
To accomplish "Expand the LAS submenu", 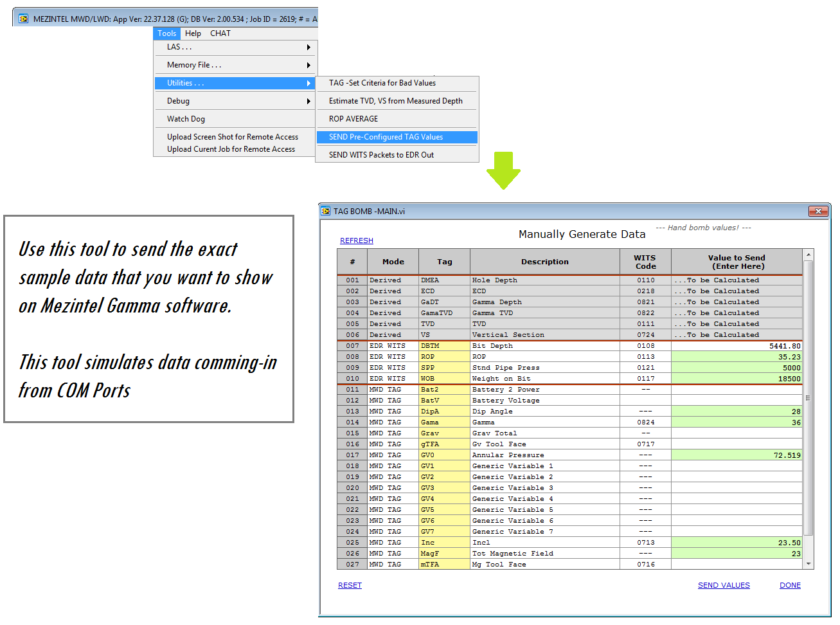I will click(235, 47).
